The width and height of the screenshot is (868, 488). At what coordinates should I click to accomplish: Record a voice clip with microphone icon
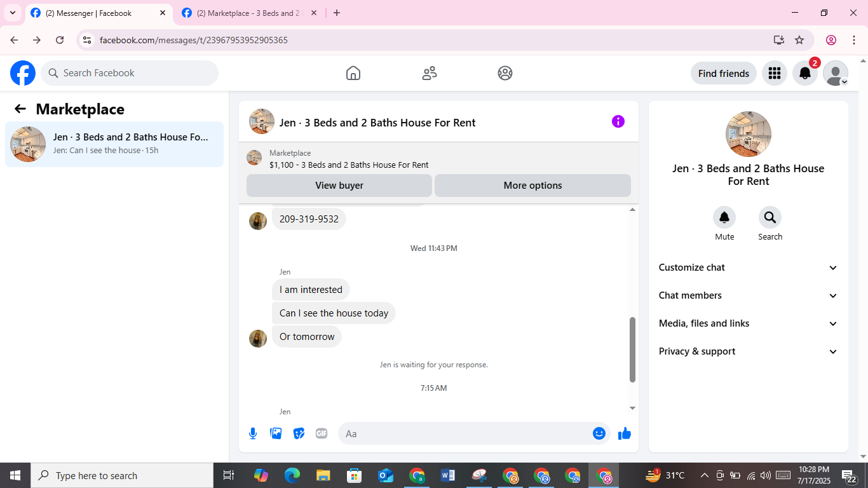[x=253, y=433]
